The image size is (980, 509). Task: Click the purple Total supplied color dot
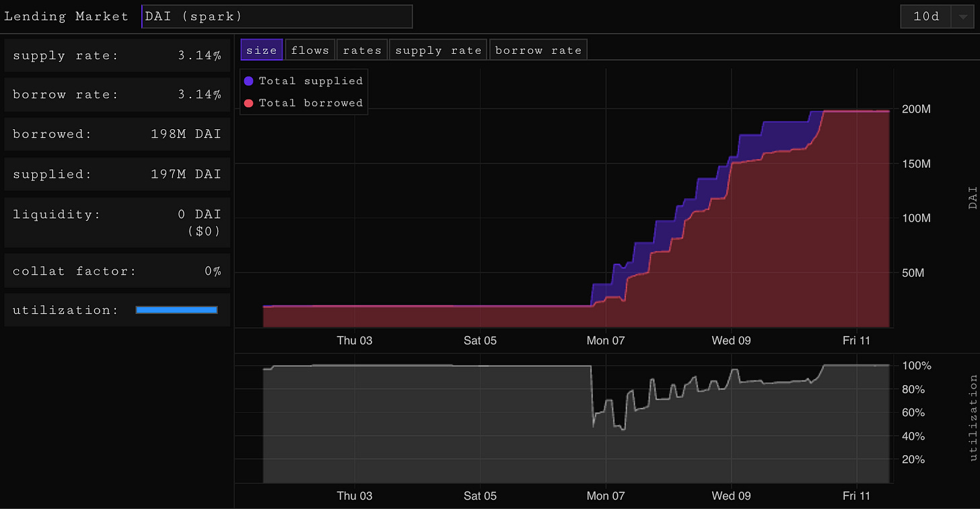click(x=248, y=81)
